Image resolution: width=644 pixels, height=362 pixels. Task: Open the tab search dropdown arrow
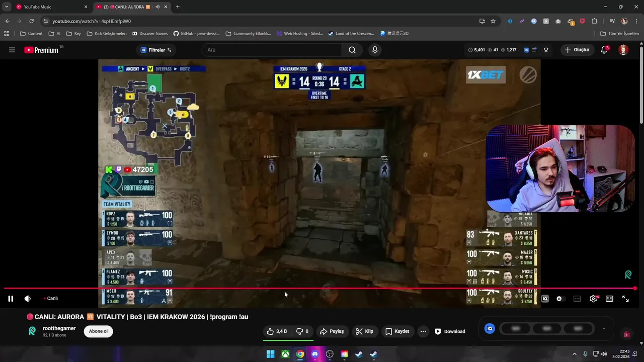pyautogui.click(x=7, y=7)
